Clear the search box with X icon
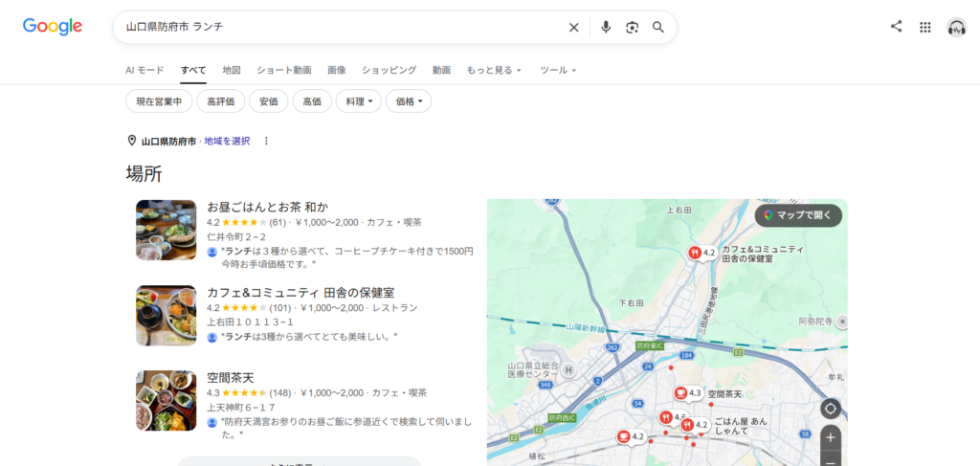The width and height of the screenshot is (980, 466). tap(573, 28)
